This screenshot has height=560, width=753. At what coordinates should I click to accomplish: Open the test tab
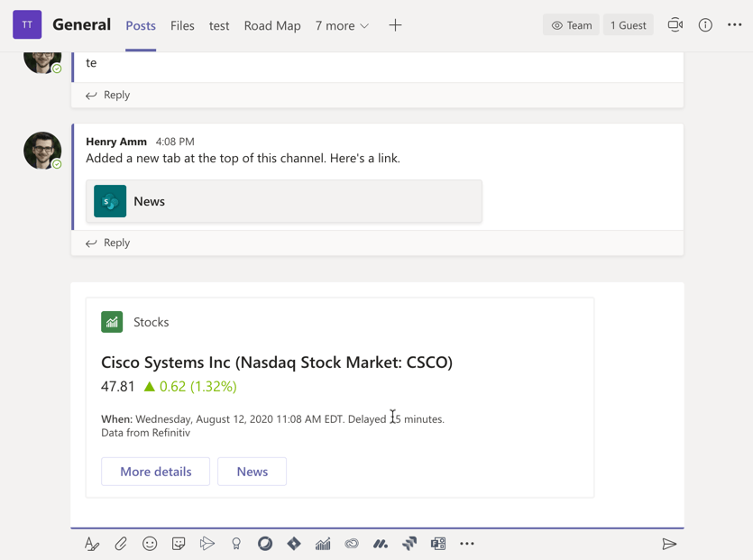(x=219, y=25)
